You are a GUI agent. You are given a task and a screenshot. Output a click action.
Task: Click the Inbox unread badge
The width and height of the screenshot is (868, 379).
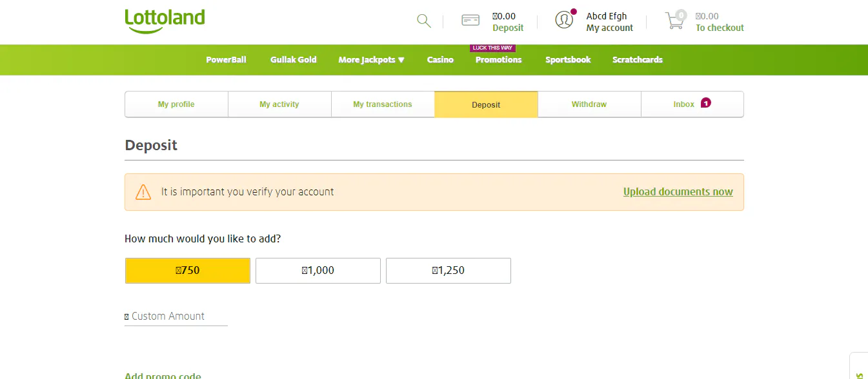pyautogui.click(x=705, y=102)
